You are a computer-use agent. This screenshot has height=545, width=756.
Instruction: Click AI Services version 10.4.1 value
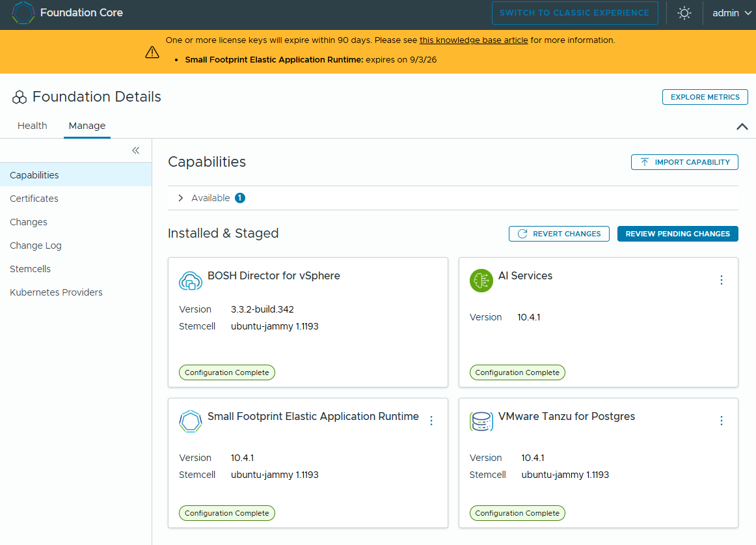pyautogui.click(x=529, y=317)
